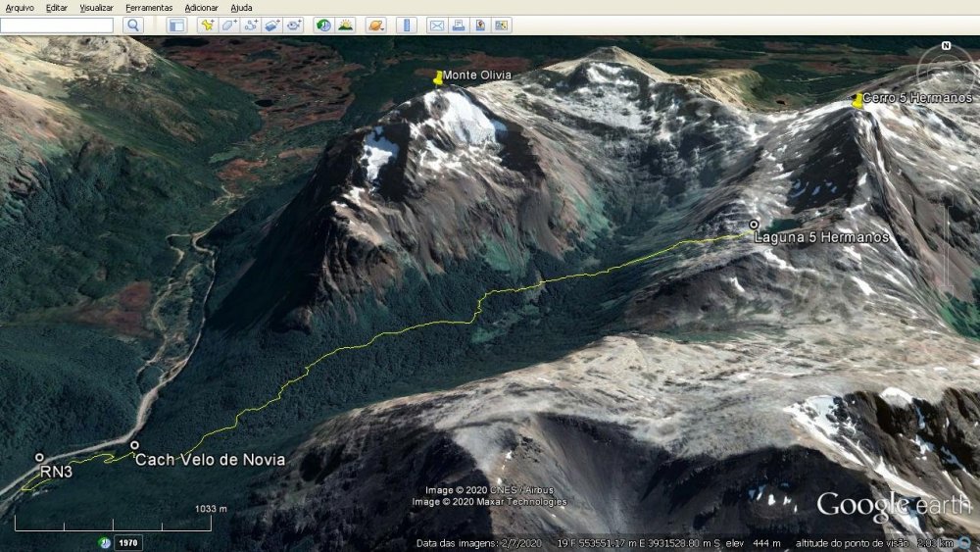Select the Add Path tool
980x552 pixels.
251,25
